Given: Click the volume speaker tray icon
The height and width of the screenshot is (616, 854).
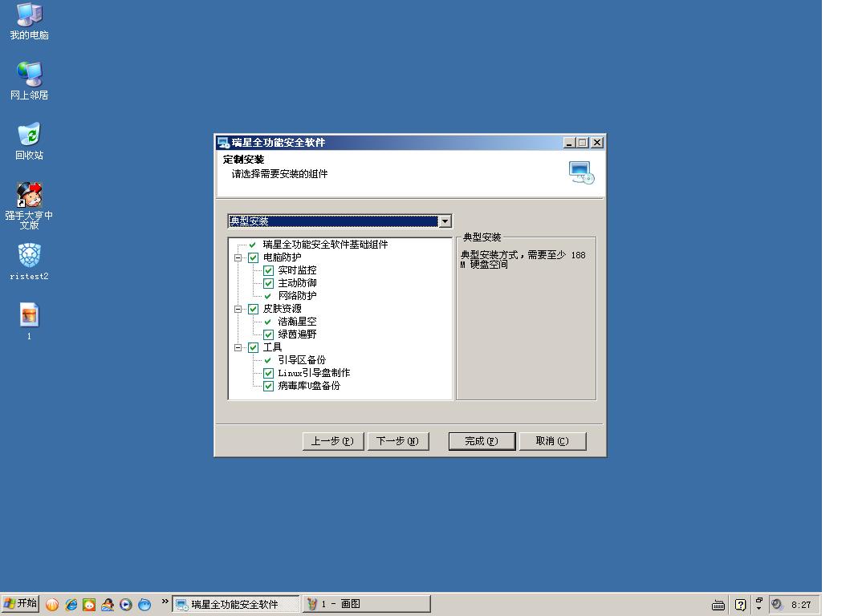Looking at the screenshot, I should point(777,604).
